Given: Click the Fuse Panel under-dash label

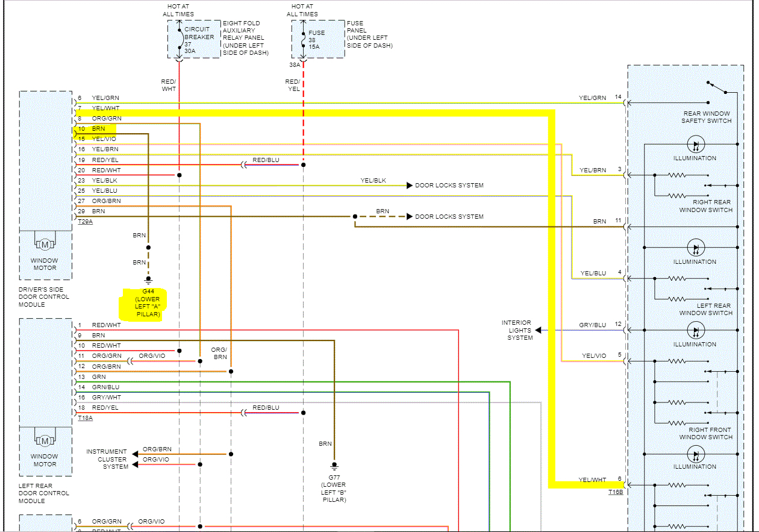Looking at the screenshot, I should (369, 34).
